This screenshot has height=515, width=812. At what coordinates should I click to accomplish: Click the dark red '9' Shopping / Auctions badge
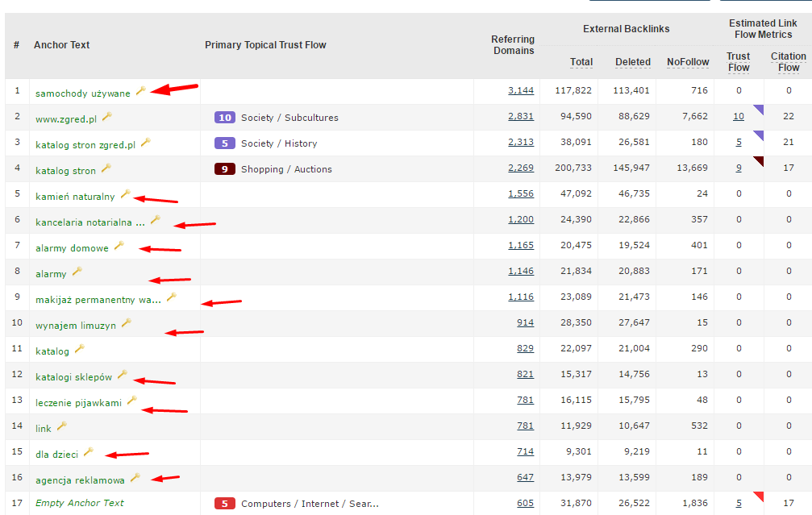pos(225,169)
